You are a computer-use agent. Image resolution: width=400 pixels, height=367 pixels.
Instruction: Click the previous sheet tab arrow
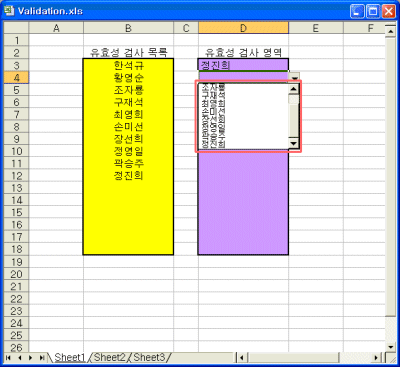click(20, 358)
